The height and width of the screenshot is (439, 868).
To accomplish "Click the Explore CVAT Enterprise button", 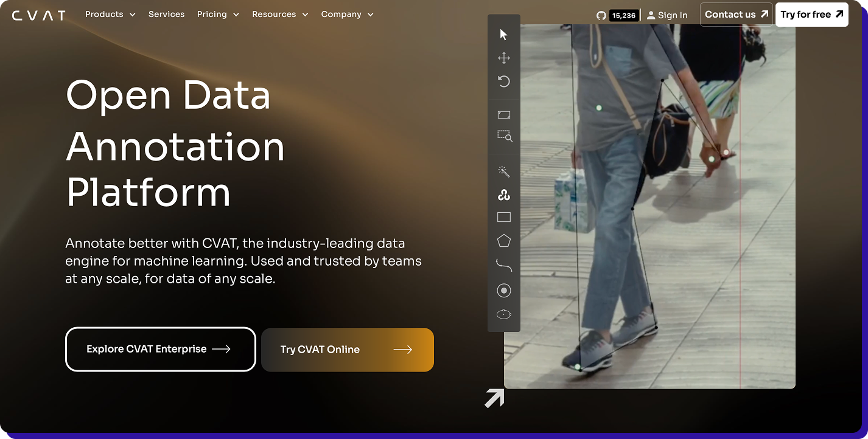I will [x=160, y=349].
